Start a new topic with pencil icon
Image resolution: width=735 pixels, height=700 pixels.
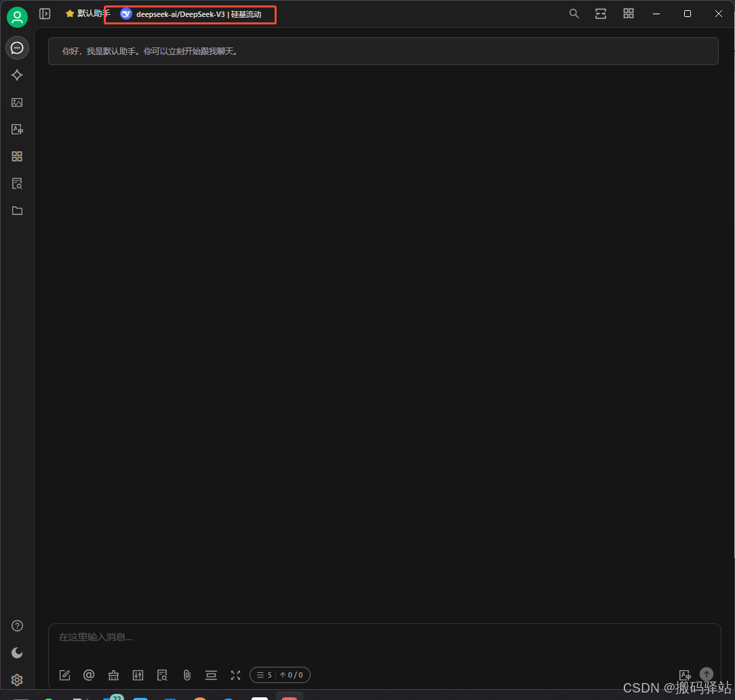point(64,675)
